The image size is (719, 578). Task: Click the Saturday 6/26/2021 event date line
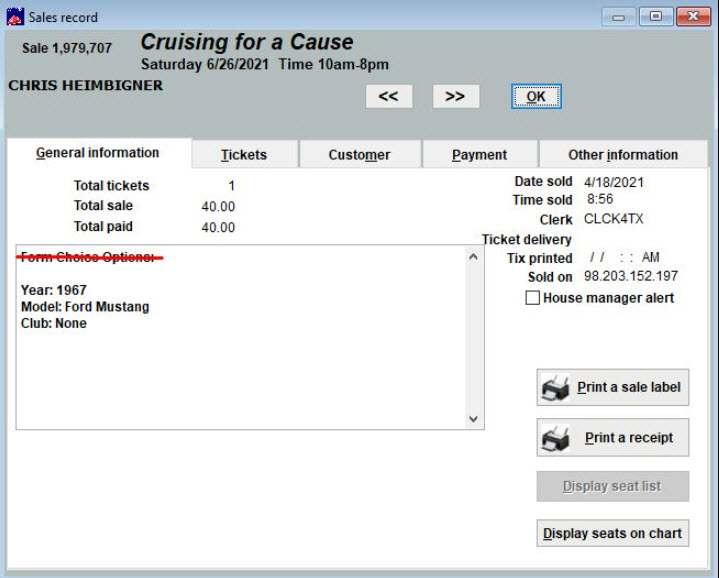(x=265, y=64)
